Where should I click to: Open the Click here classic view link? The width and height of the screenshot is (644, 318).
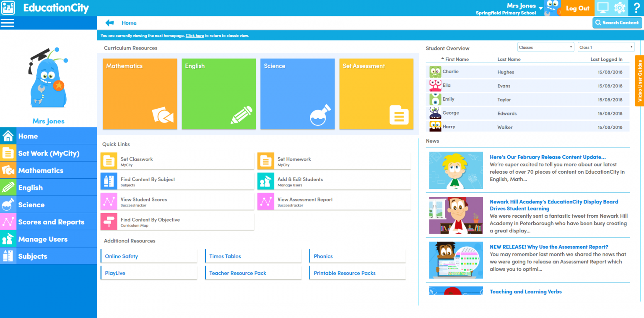(195, 36)
